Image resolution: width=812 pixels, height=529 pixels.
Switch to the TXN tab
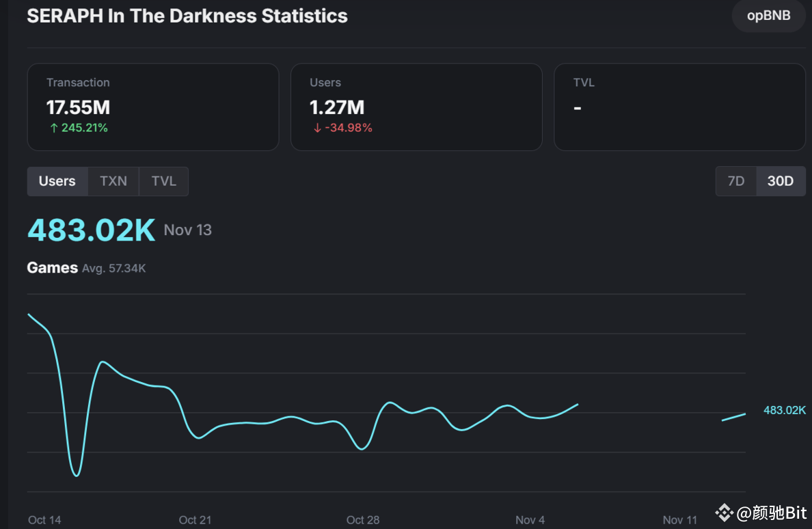pos(113,180)
